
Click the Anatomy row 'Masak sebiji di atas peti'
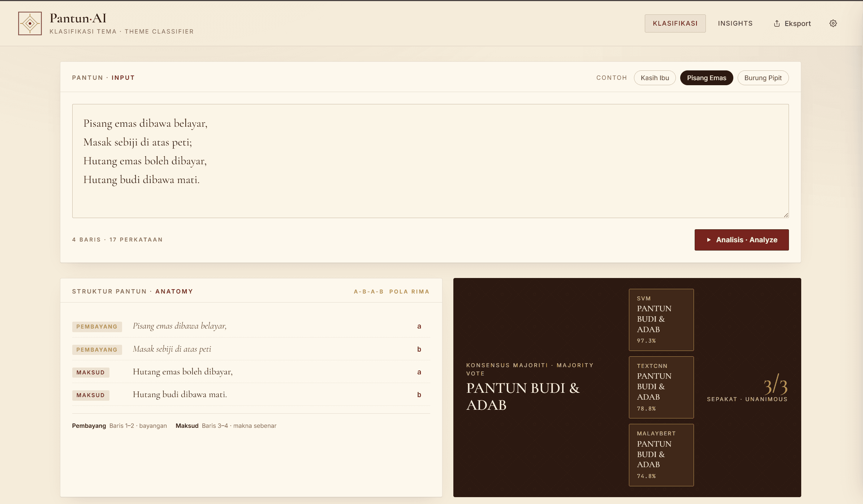pyautogui.click(x=251, y=349)
